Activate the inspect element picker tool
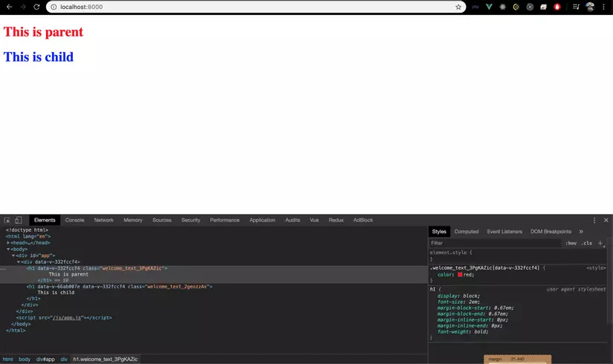613x364 pixels. [7, 220]
